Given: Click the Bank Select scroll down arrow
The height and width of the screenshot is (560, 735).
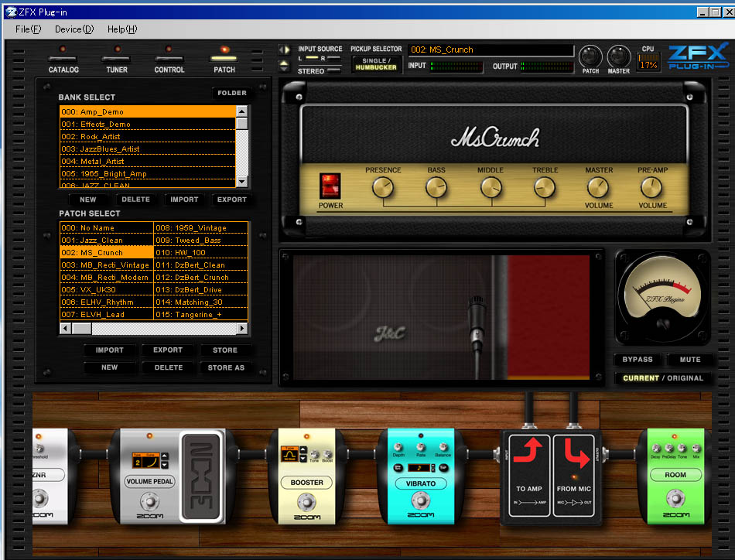Looking at the screenshot, I should pos(242,181).
